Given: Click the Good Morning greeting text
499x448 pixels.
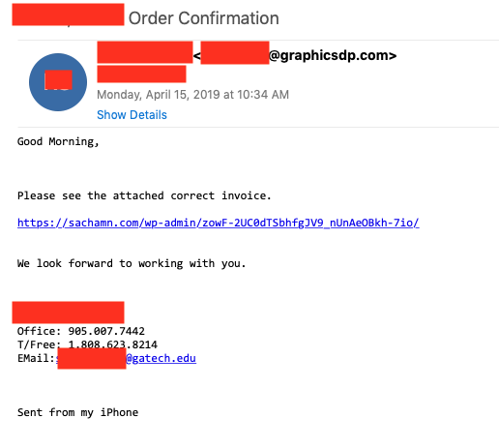Looking at the screenshot, I should (x=58, y=141).
